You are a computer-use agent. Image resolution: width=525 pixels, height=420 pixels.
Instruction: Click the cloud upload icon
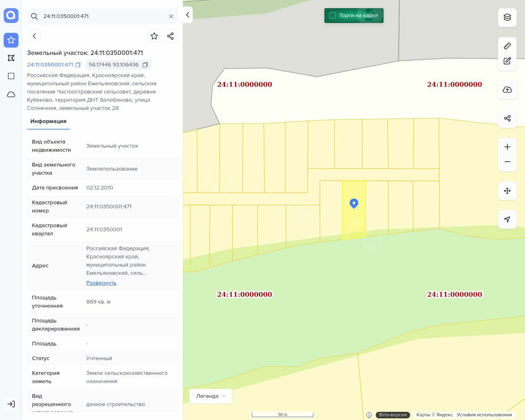(x=507, y=90)
